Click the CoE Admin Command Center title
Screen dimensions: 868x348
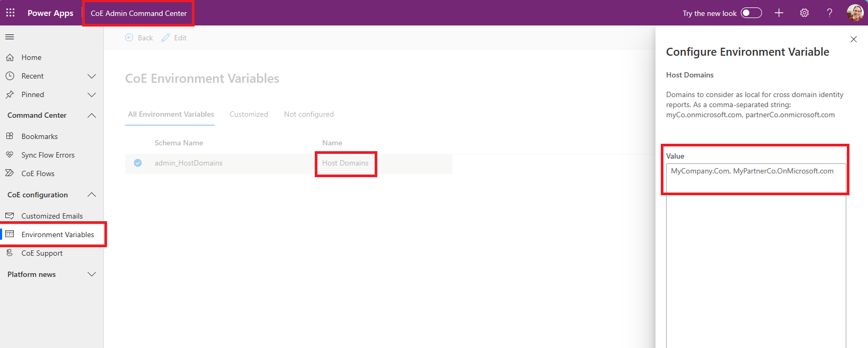tap(139, 13)
